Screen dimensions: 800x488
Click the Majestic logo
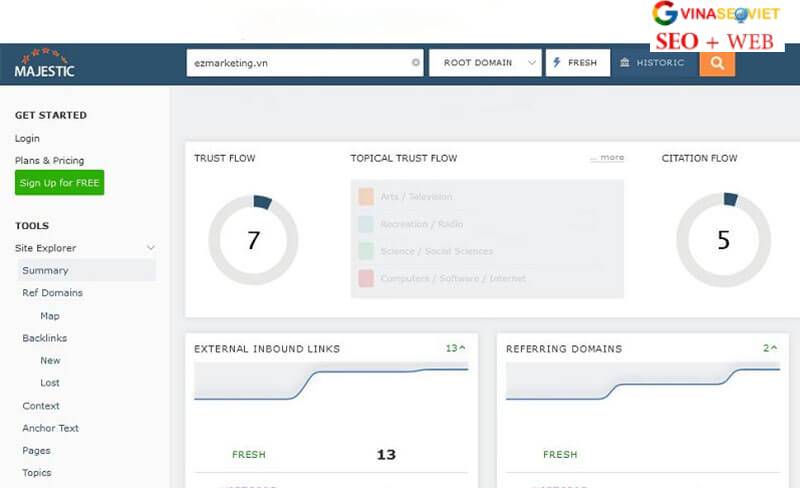[43, 63]
